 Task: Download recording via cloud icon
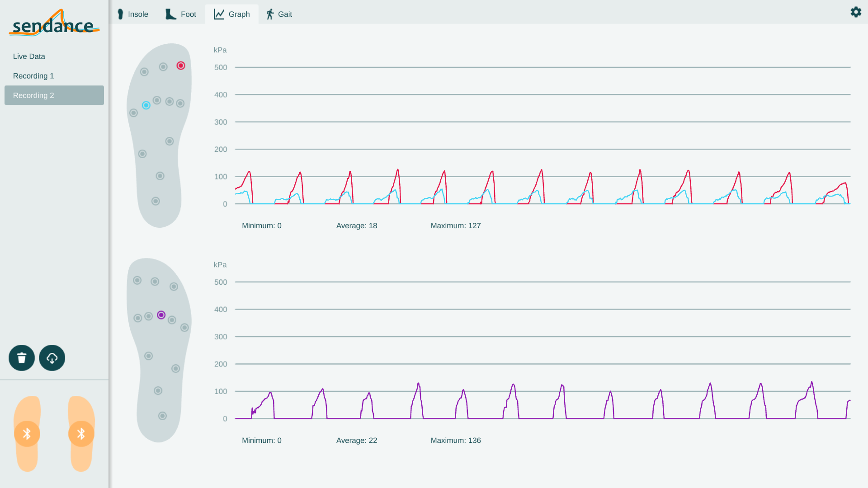click(x=52, y=358)
